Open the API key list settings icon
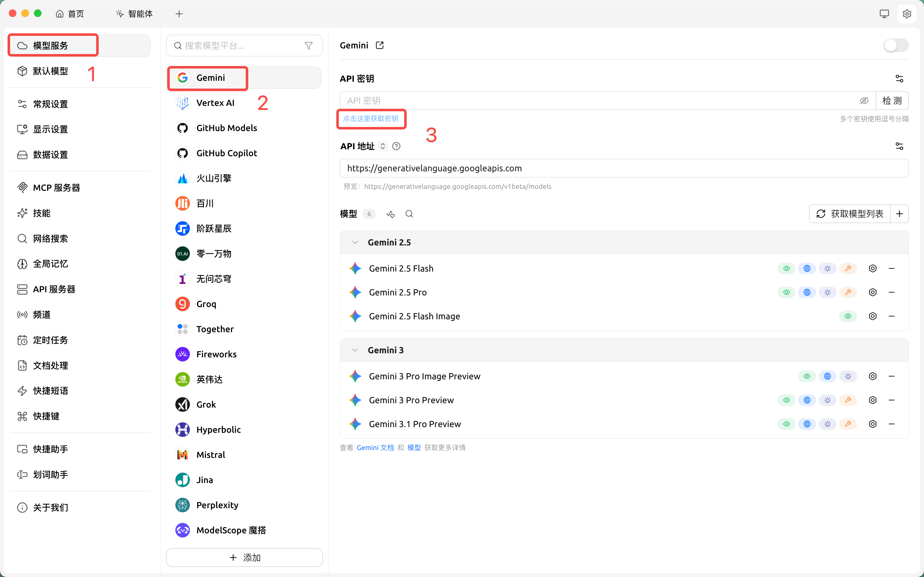This screenshot has width=924, height=577. (899, 79)
